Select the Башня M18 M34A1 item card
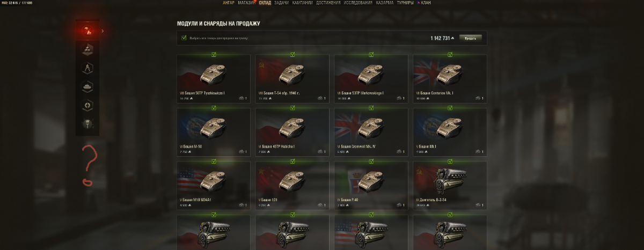The image size is (644, 250). pos(213,186)
